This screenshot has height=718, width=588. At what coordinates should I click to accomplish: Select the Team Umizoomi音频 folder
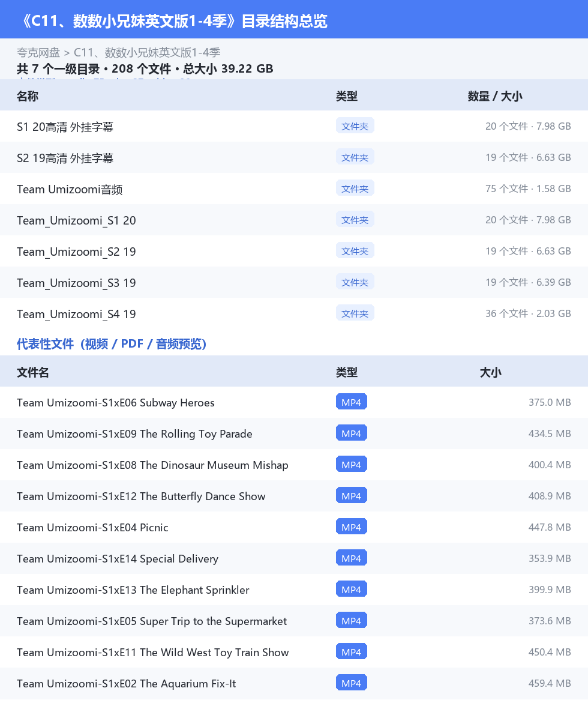[294, 189]
